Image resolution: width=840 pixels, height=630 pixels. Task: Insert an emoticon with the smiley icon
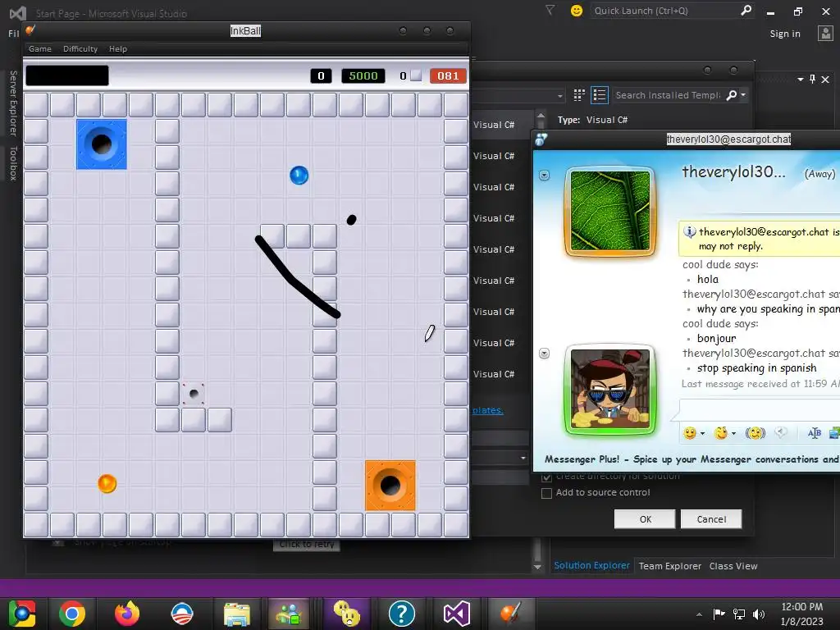point(689,433)
